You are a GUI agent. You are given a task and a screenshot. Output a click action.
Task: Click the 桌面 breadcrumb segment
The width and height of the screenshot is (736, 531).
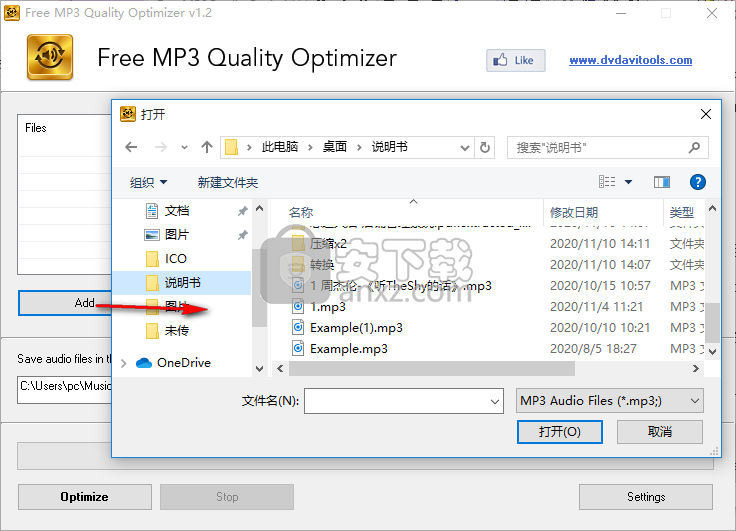coord(334,147)
